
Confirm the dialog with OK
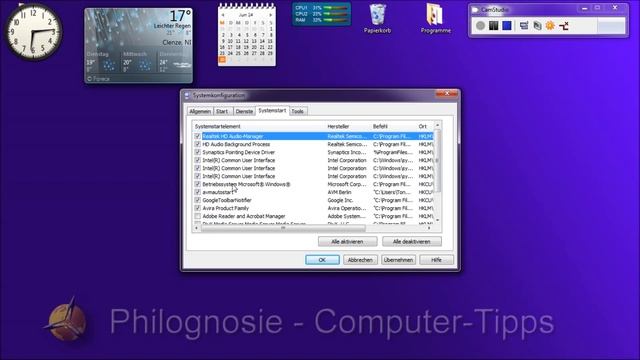[322, 260]
